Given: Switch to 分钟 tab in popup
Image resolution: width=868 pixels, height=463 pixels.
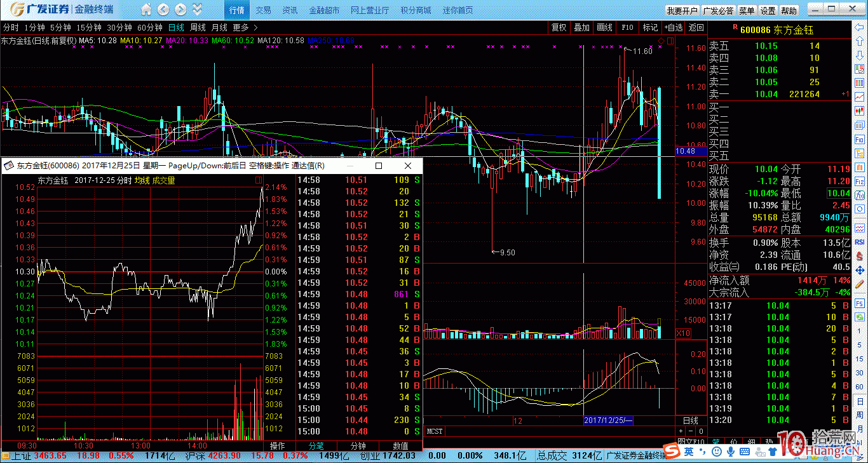Looking at the screenshot, I should (358, 446).
